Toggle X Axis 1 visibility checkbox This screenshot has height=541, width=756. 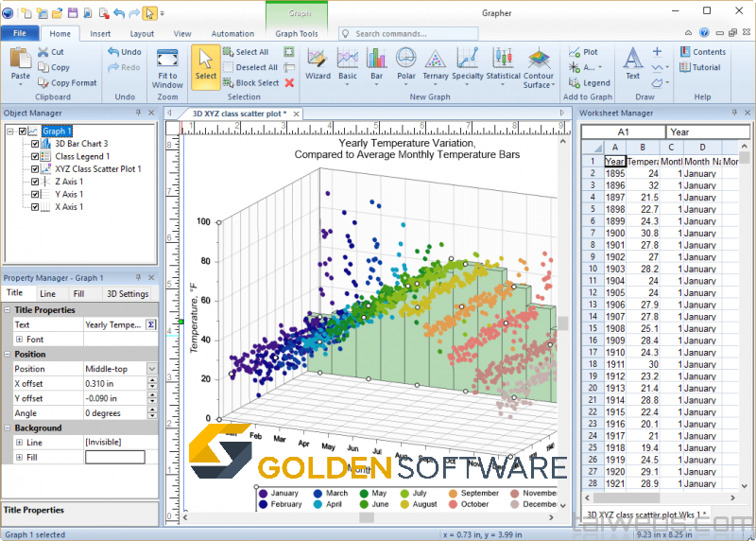(35, 207)
